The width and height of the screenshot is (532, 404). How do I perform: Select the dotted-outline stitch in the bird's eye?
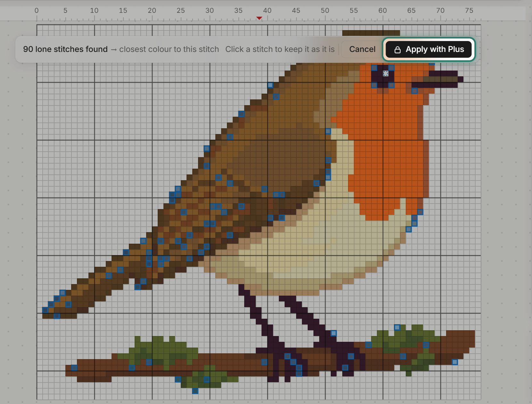click(x=386, y=73)
